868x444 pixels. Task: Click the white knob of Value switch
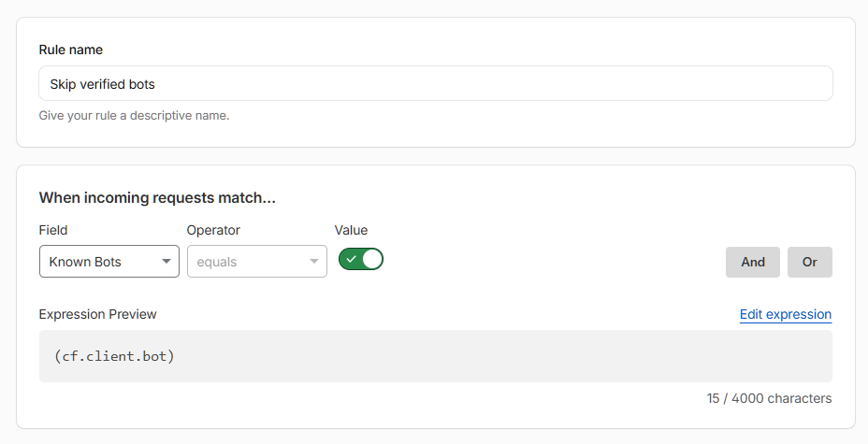pos(372,259)
